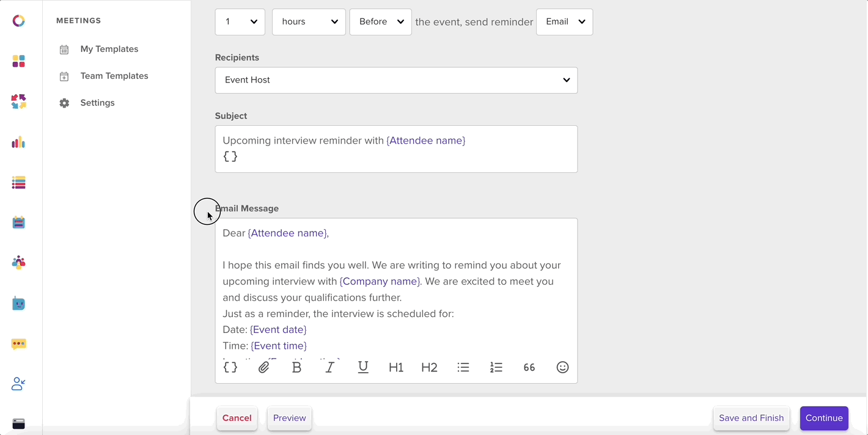Click the app logo at sidebar top
This screenshot has height=435, width=868.
click(19, 21)
